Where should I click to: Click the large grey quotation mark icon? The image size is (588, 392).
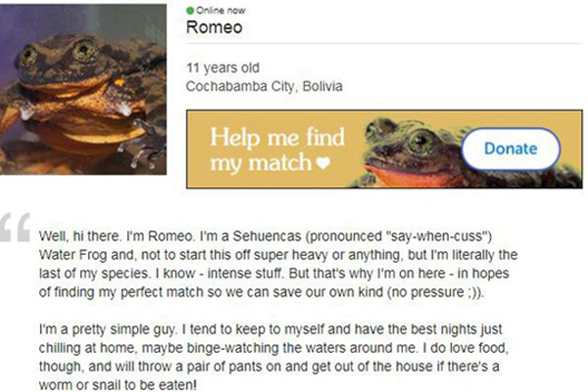click(x=15, y=227)
